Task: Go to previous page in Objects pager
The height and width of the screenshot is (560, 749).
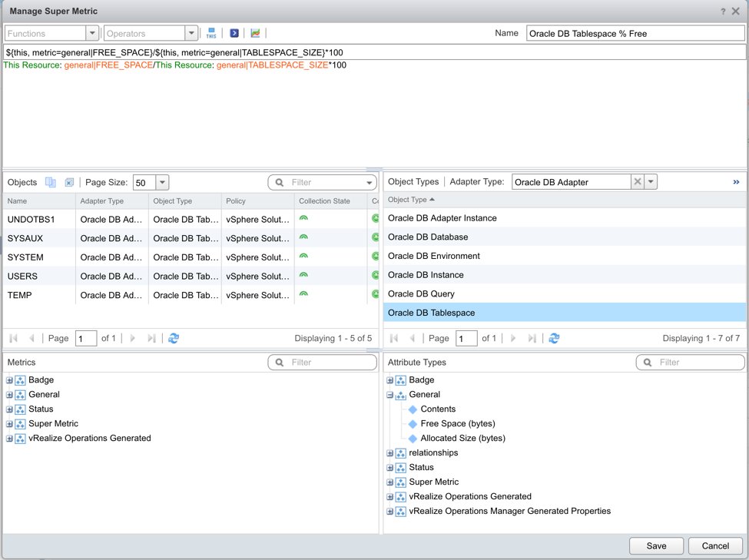Action: (x=31, y=338)
